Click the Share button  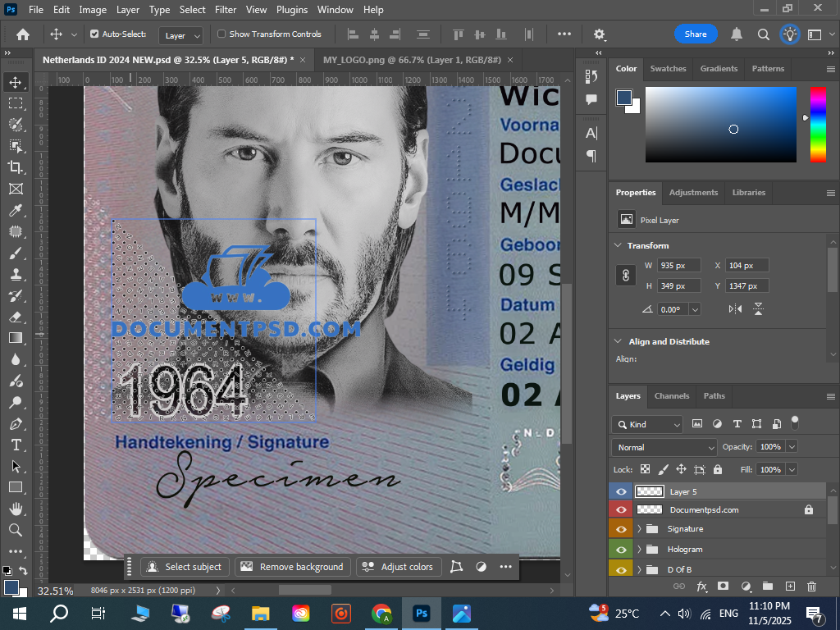[696, 34]
